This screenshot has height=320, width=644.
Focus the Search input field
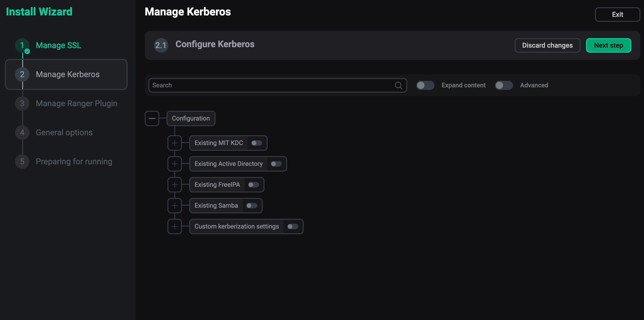(x=278, y=85)
